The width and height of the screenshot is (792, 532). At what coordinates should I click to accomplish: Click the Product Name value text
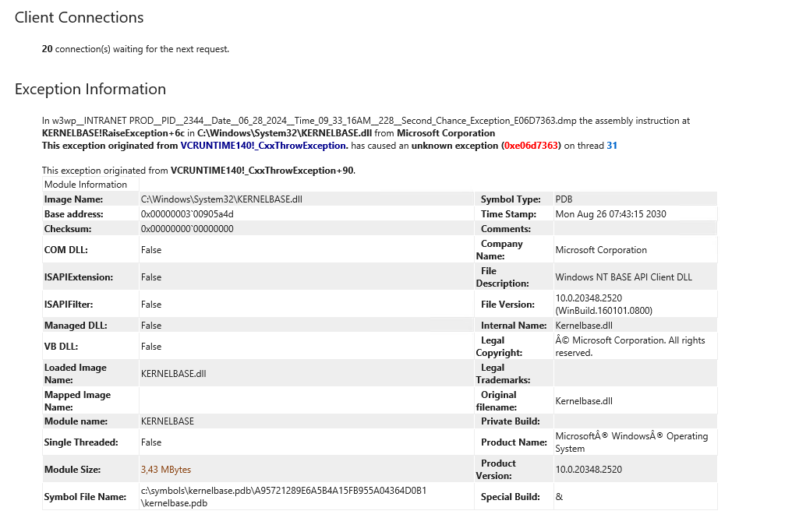point(632,442)
